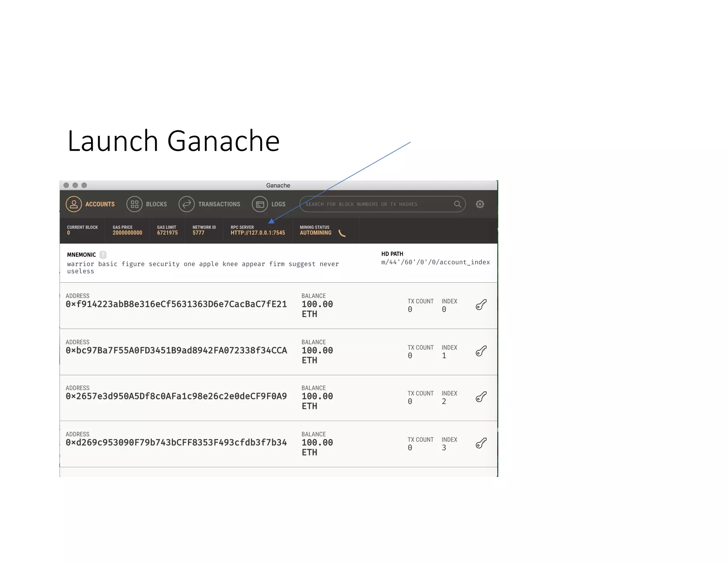
Task: Switch to ACCOUNTS tab label
Action: [100, 204]
